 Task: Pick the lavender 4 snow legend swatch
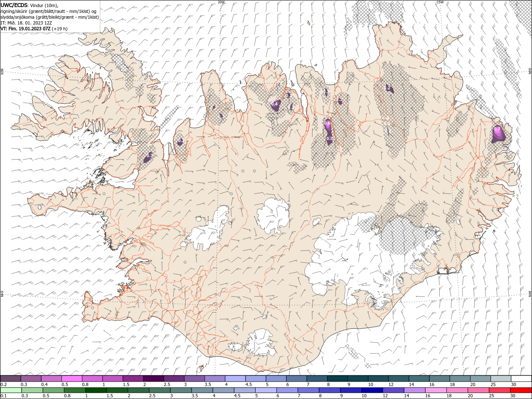[235, 379]
